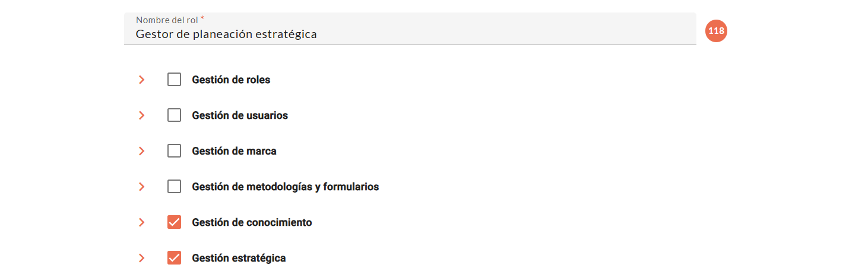
Task: Click the Nombre del rol input field
Action: tap(410, 34)
